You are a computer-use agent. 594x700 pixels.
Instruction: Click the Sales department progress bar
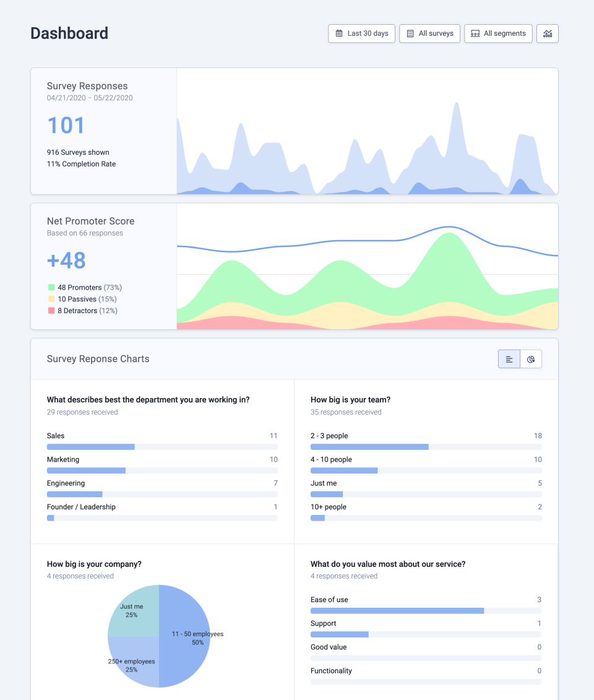[x=162, y=447]
